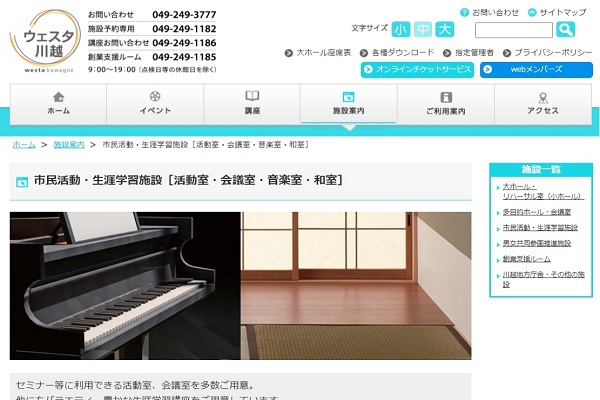Open the オンラインチケットサービス button
The height and width of the screenshot is (400, 600).
(417, 70)
